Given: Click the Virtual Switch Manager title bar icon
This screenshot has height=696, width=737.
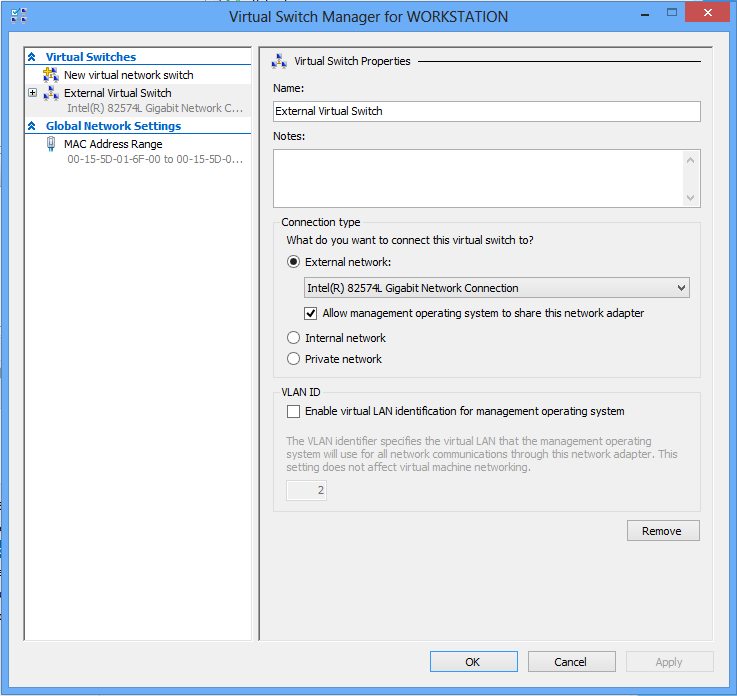Looking at the screenshot, I should pyautogui.click(x=19, y=16).
